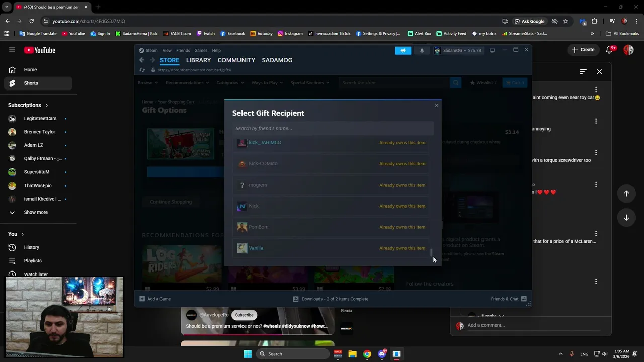This screenshot has width=644, height=362.
Task: Open the SADAMOG profile tab
Action: coord(277,60)
